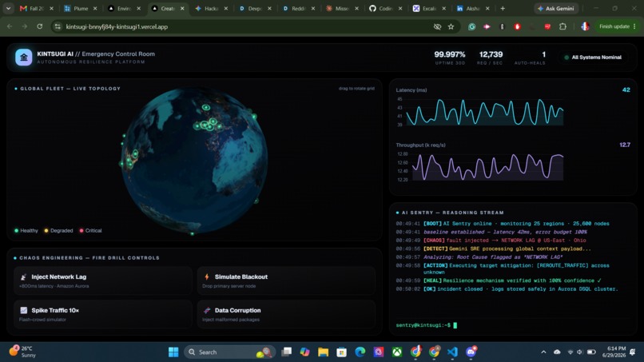Click the 99.997% uptime value

coord(450,54)
